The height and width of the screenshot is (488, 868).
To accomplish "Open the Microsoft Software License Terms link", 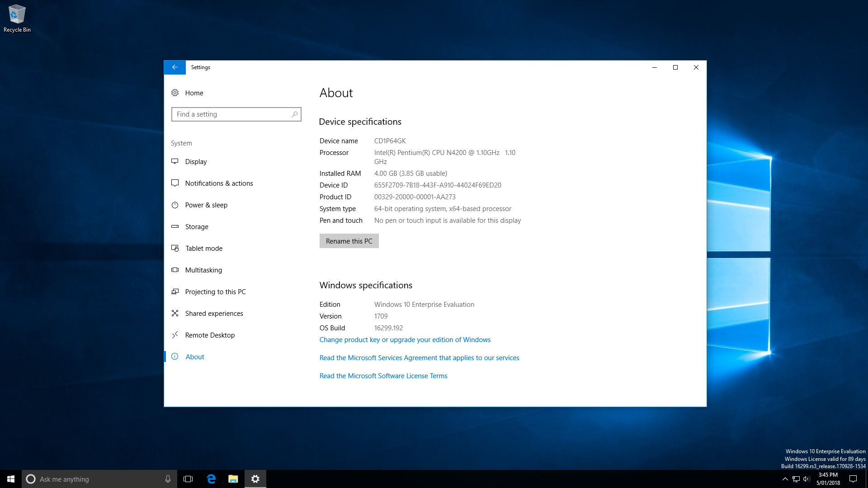I will coord(383,376).
